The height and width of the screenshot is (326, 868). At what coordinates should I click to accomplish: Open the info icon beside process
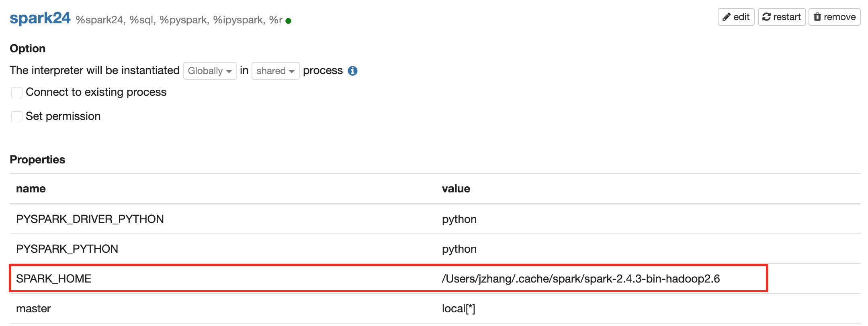tap(352, 71)
